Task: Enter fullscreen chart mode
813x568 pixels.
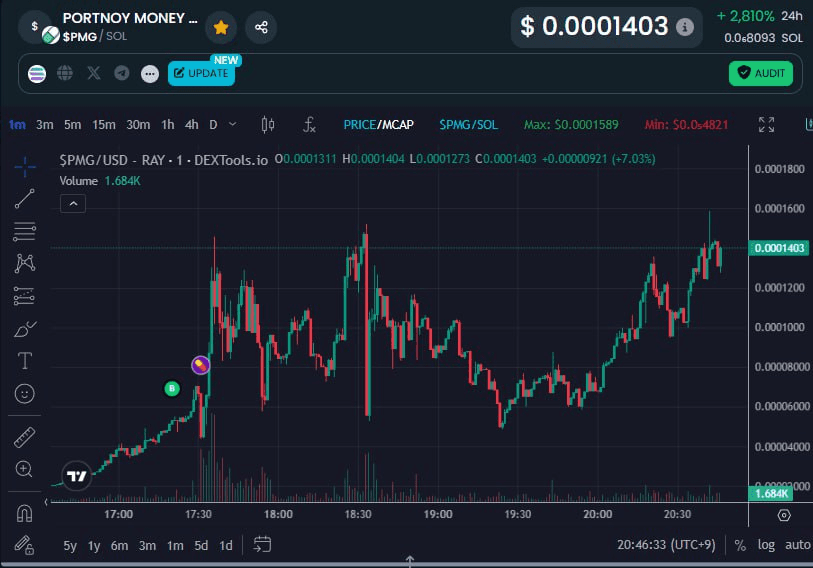Action: (766, 124)
